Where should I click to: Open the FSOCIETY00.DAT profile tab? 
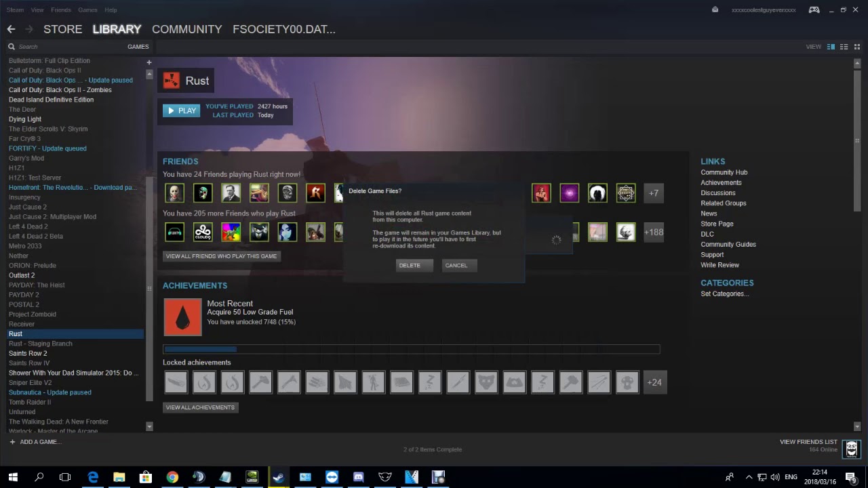284,29
